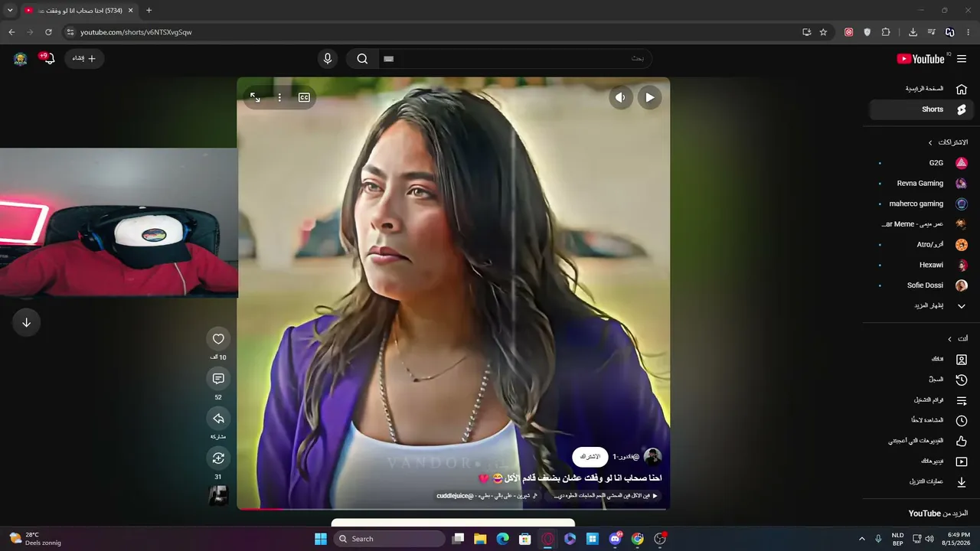The height and width of the screenshot is (551, 980).
Task: Open Downloads in the sidebar
Action: click(x=920, y=482)
